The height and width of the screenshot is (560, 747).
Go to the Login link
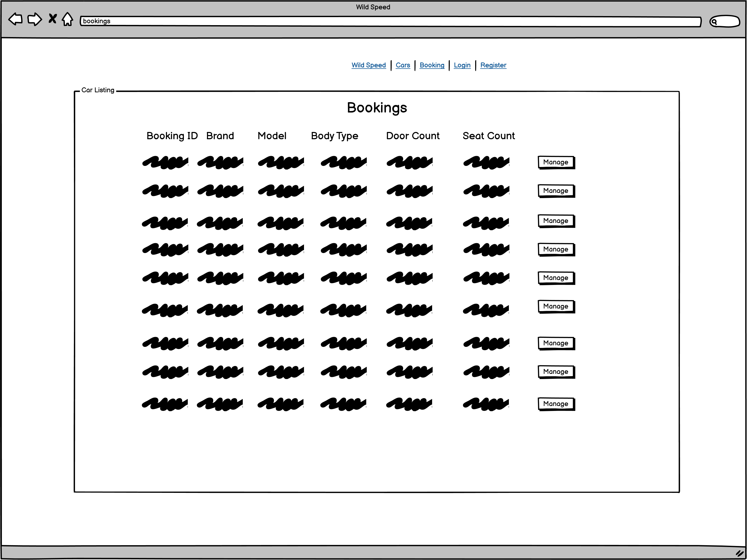462,65
